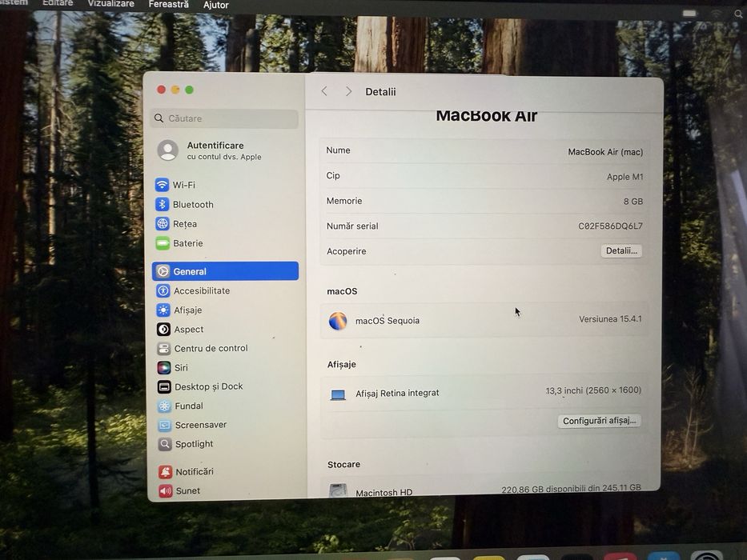Screen dimensions: 747x560
Task: Select the Spotlight magnifier icon
Action: 165,444
